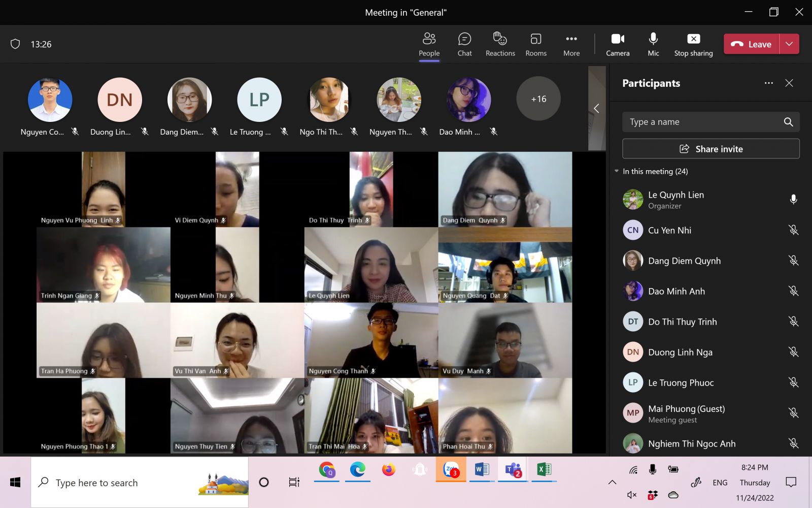812x508 pixels.
Task: Click the 'Type a name' search field
Action: 703,122
